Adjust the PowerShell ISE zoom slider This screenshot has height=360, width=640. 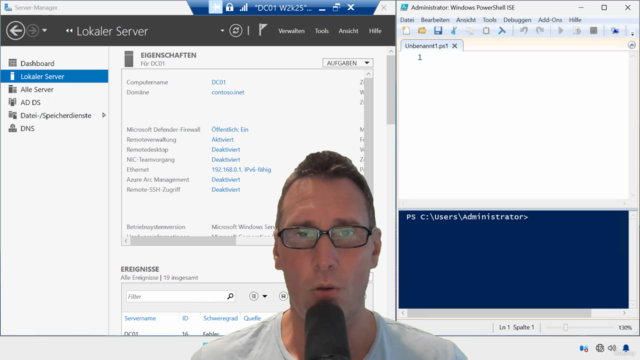[565, 327]
